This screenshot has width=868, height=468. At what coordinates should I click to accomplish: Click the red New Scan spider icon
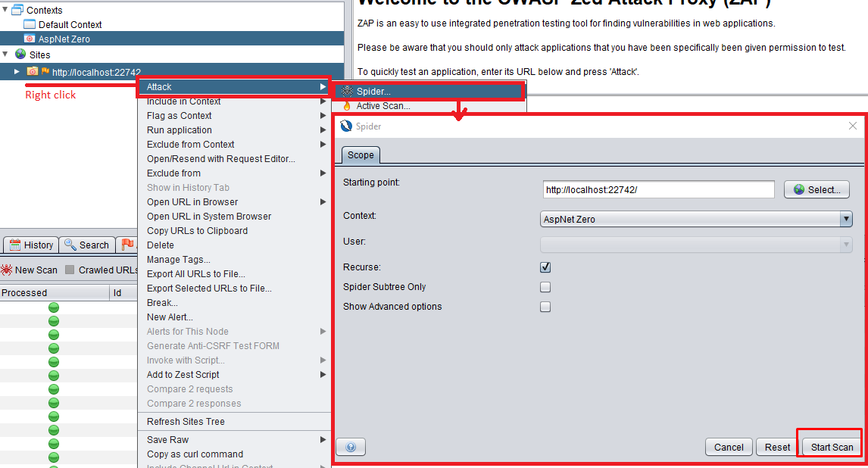click(x=7, y=270)
